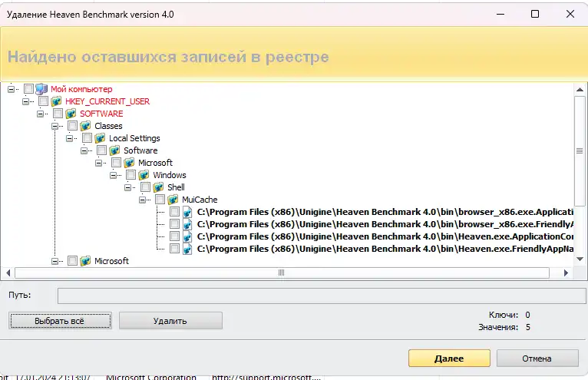Maximize the Удаление Heaven Benchmark window
Viewport: 588px width, 380px height.
click(535, 14)
